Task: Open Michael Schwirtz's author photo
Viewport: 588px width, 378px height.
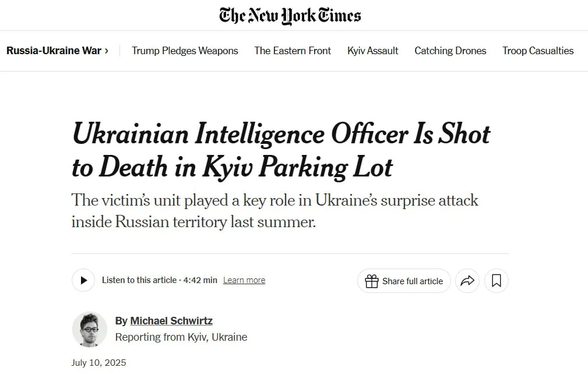Action: pos(90,329)
